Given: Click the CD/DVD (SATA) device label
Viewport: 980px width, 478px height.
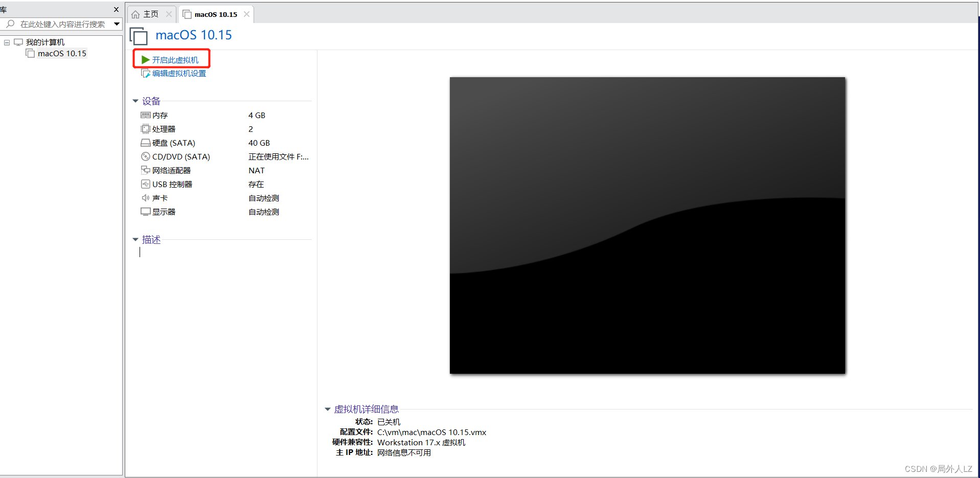Looking at the screenshot, I should [181, 156].
